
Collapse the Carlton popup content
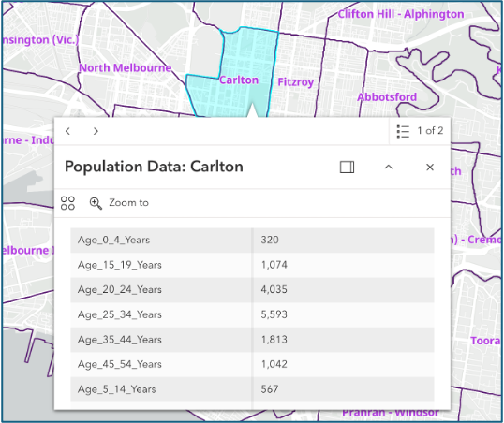click(389, 167)
